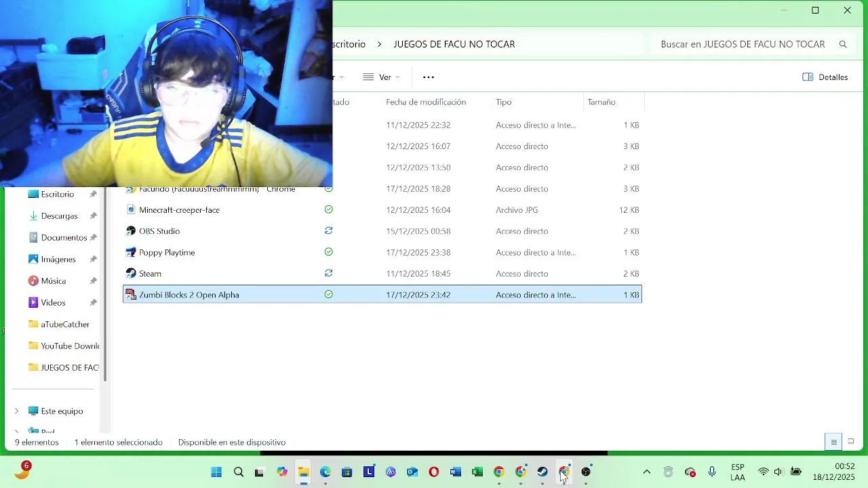Sort by Tamaño column header
This screenshot has height=488, width=868.
(601, 102)
